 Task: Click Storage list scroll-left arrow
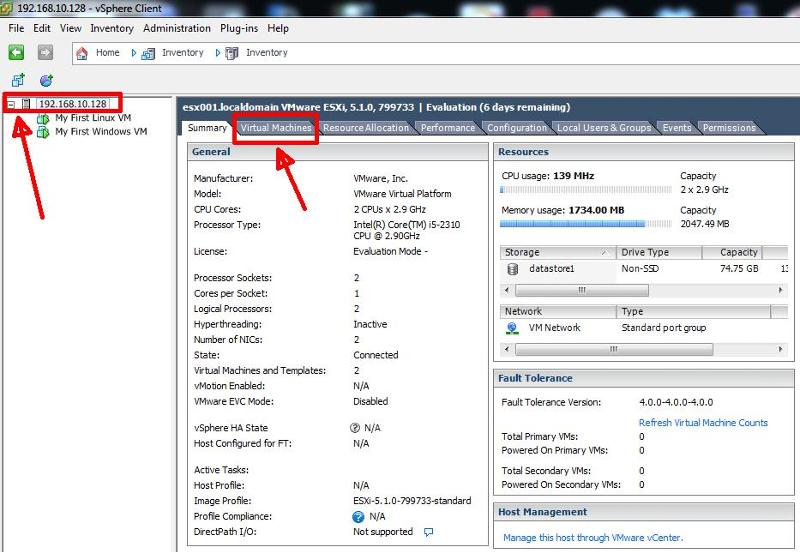click(x=507, y=290)
